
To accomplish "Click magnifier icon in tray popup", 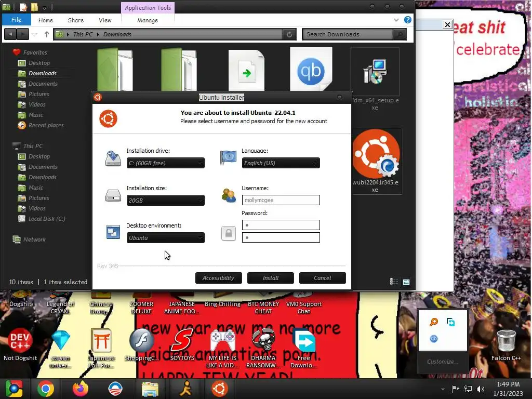I will [434, 322].
